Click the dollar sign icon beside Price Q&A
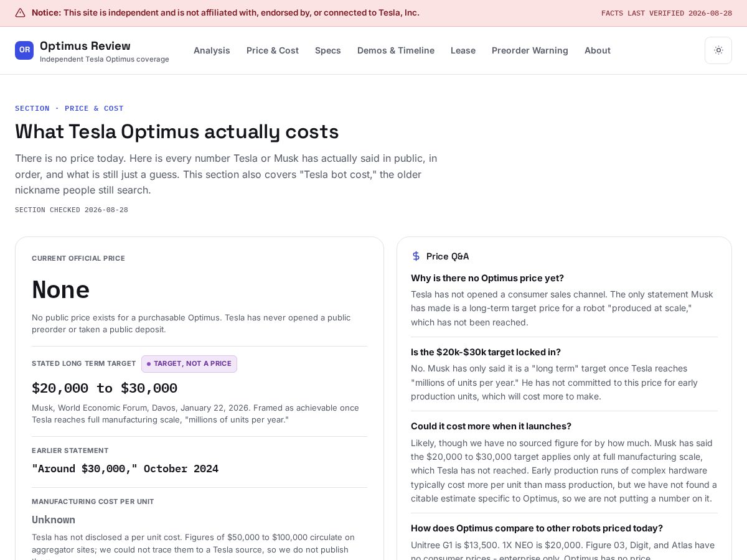Screen dimensions: 747x560 coord(416,256)
